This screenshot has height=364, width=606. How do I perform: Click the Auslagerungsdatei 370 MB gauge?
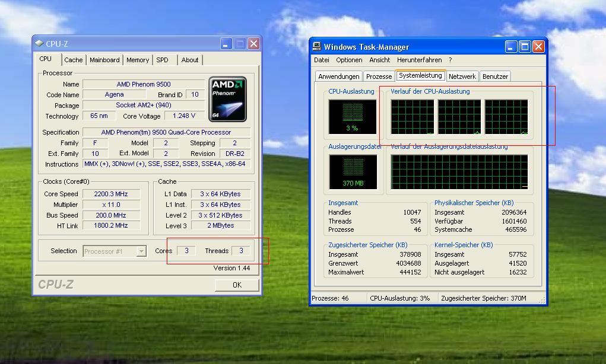tap(353, 172)
